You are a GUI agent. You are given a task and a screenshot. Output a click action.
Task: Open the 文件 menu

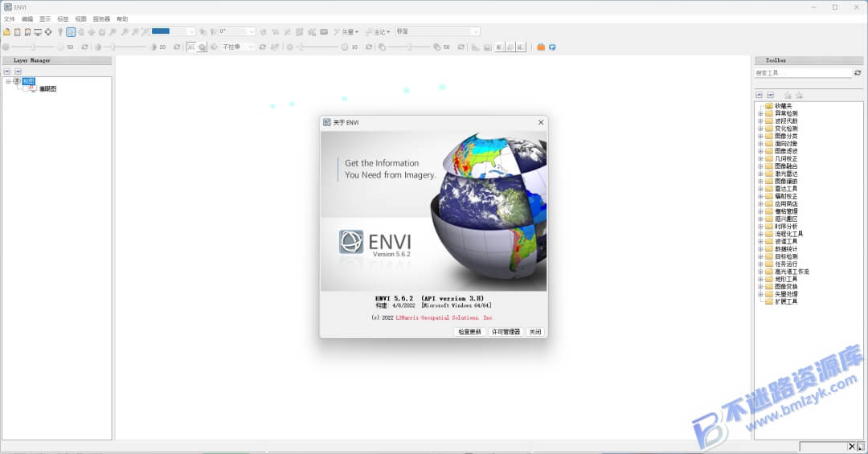10,18
